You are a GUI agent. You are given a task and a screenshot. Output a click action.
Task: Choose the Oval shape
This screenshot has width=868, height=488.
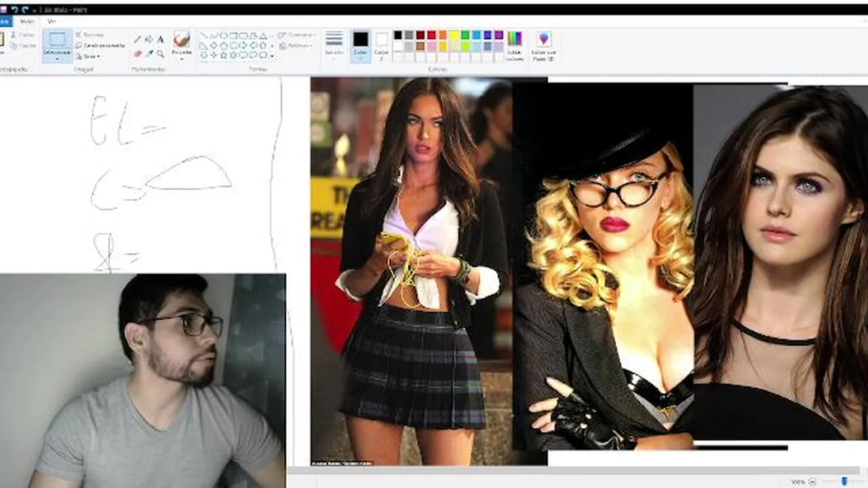(223, 35)
